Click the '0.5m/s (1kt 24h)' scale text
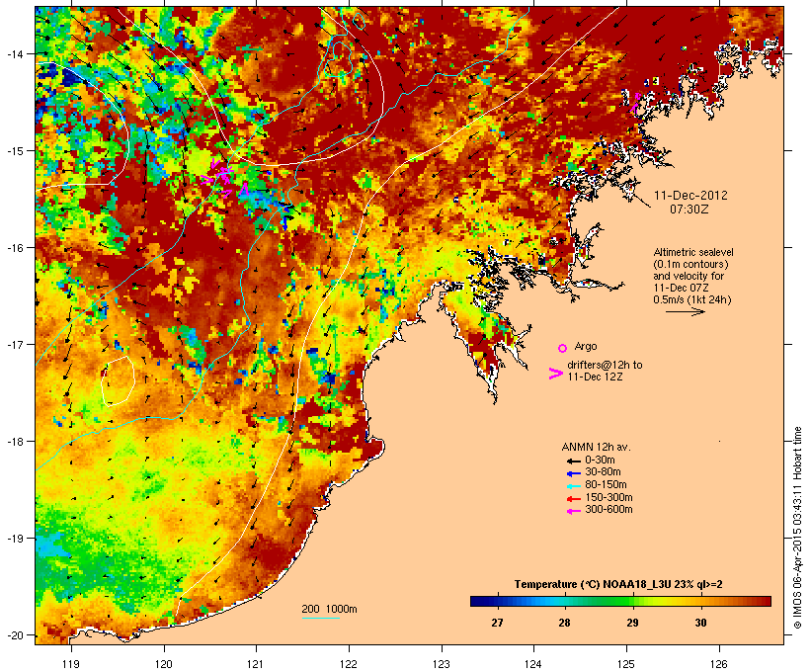This screenshot has width=810, height=672. click(692, 299)
